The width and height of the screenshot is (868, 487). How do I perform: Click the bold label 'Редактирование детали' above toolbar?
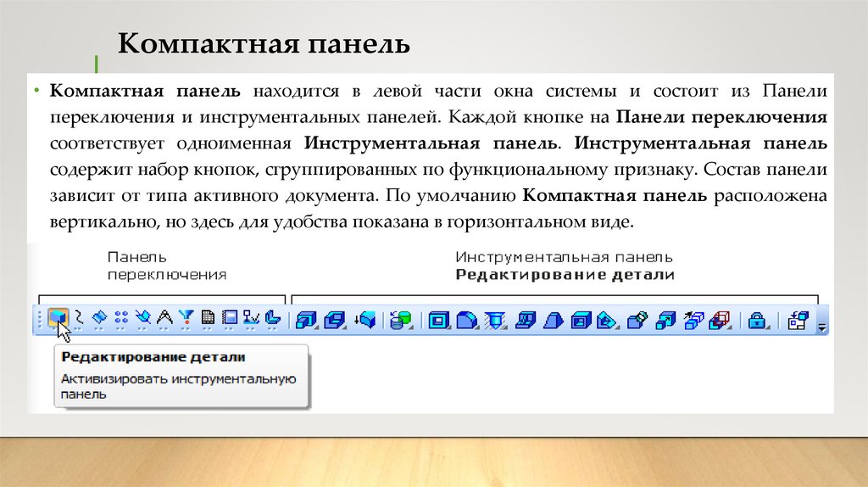(x=565, y=275)
